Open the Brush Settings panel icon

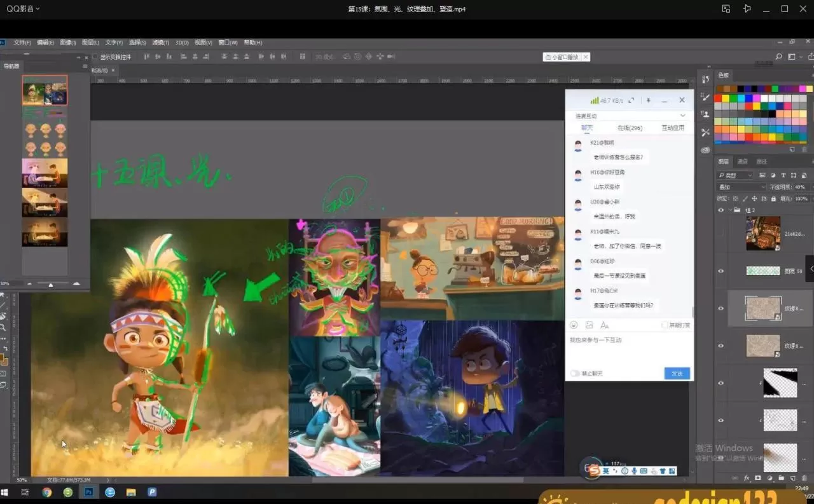705,97
